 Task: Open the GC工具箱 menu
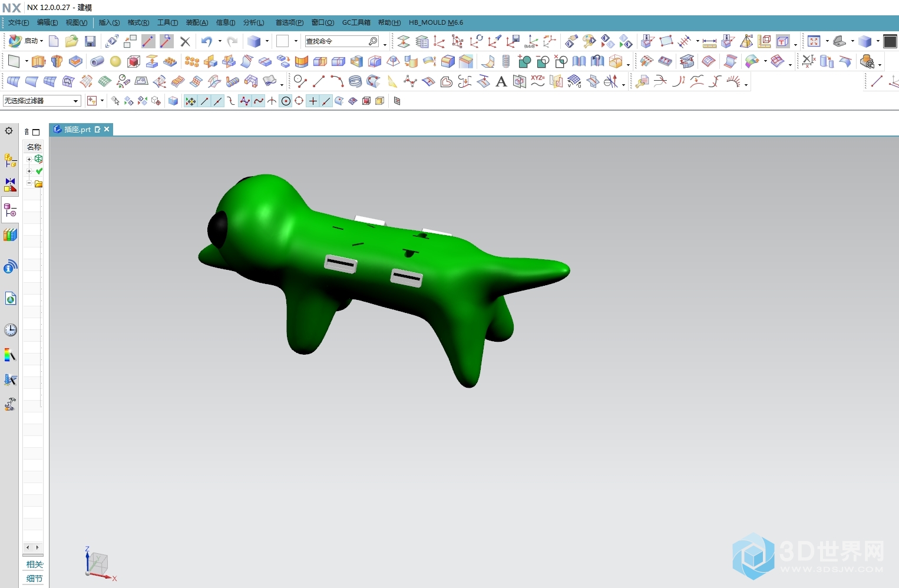[356, 22]
